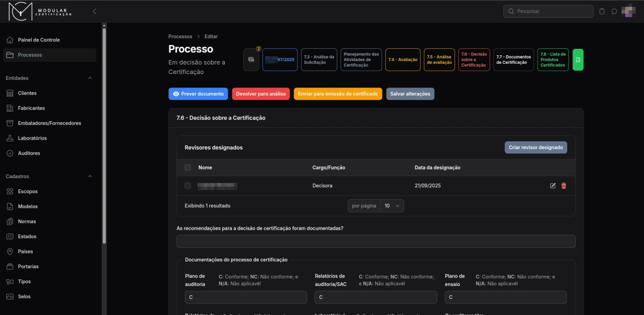Open the speech bubble icon in the header
The width and height of the screenshot is (644, 315).
[613, 11]
